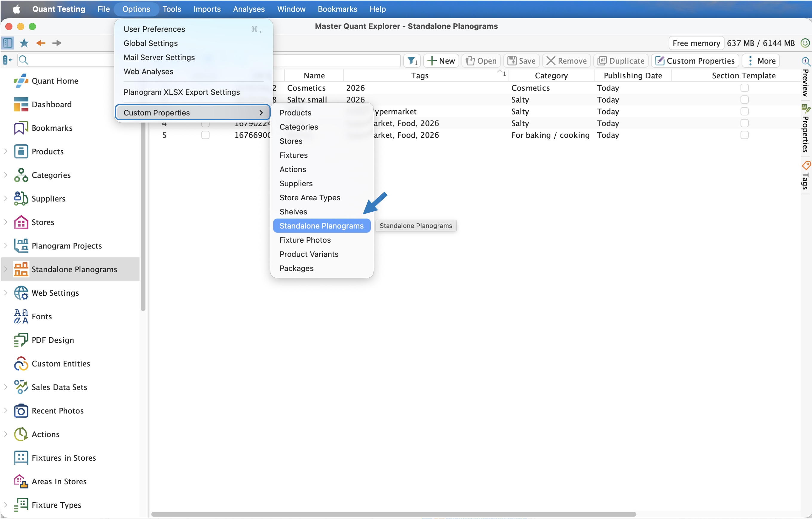812x519 pixels.
Task: Select the Products sidebar icon
Action: click(21, 152)
